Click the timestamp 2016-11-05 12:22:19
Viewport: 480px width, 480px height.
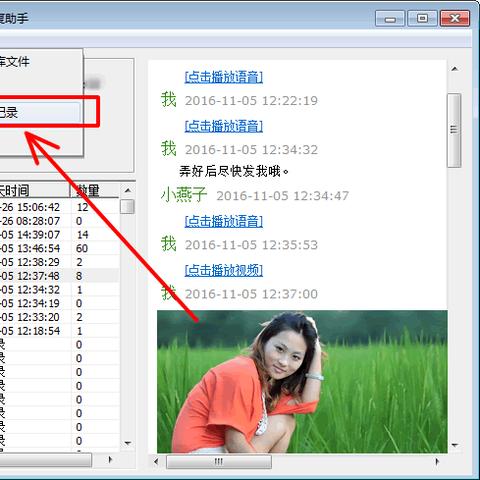(251, 101)
